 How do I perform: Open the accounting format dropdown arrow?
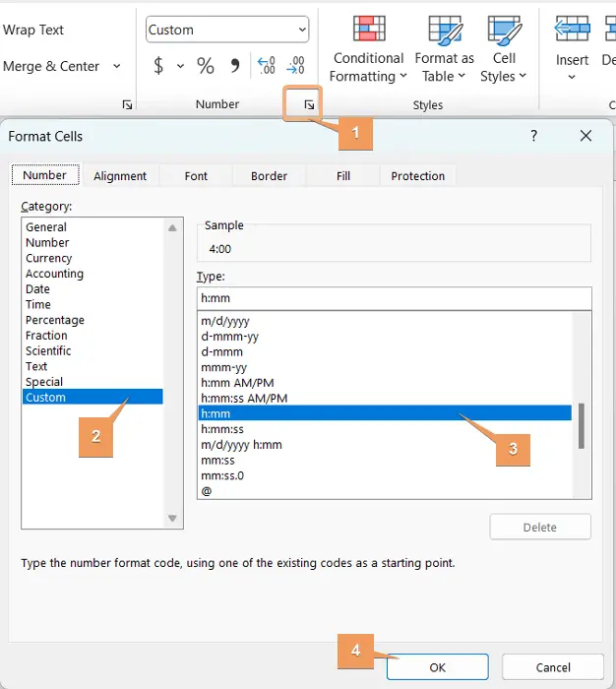180,66
